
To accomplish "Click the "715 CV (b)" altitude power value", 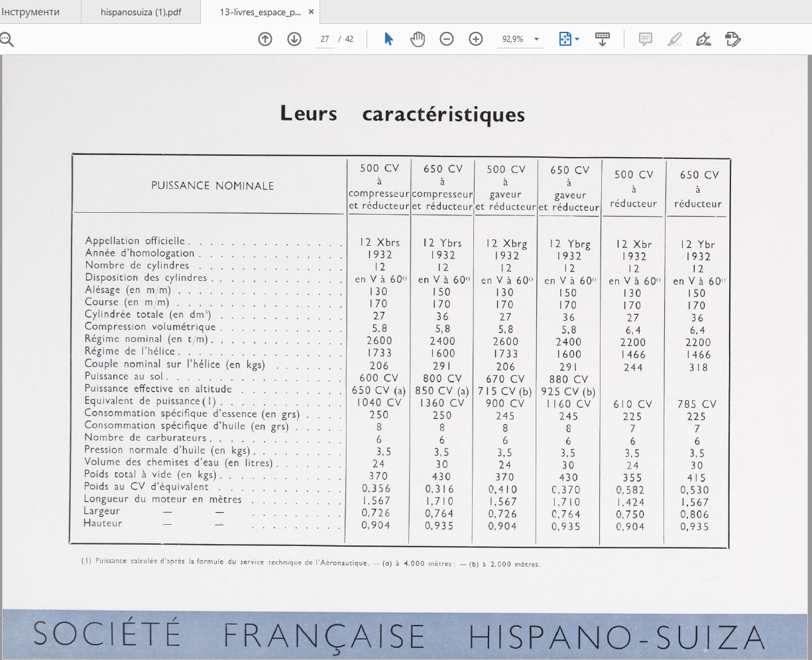I will pos(505,391).
